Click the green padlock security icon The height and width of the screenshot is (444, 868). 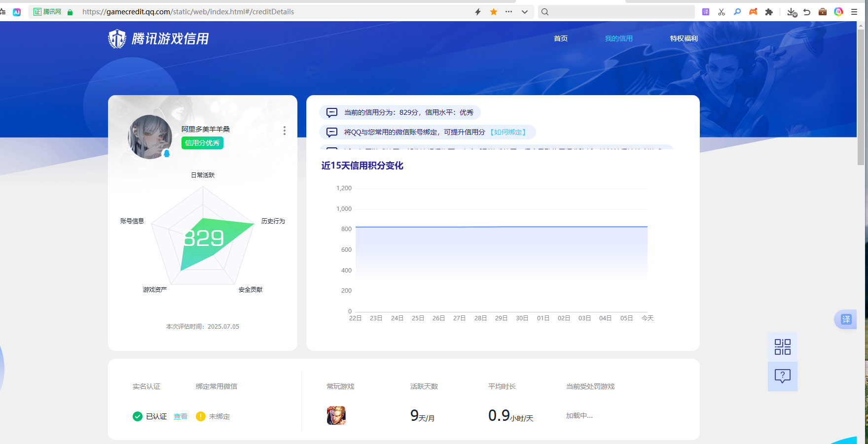(70, 12)
